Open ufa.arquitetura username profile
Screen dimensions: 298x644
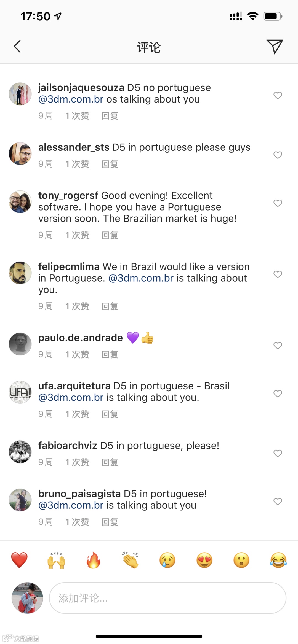coord(74,386)
